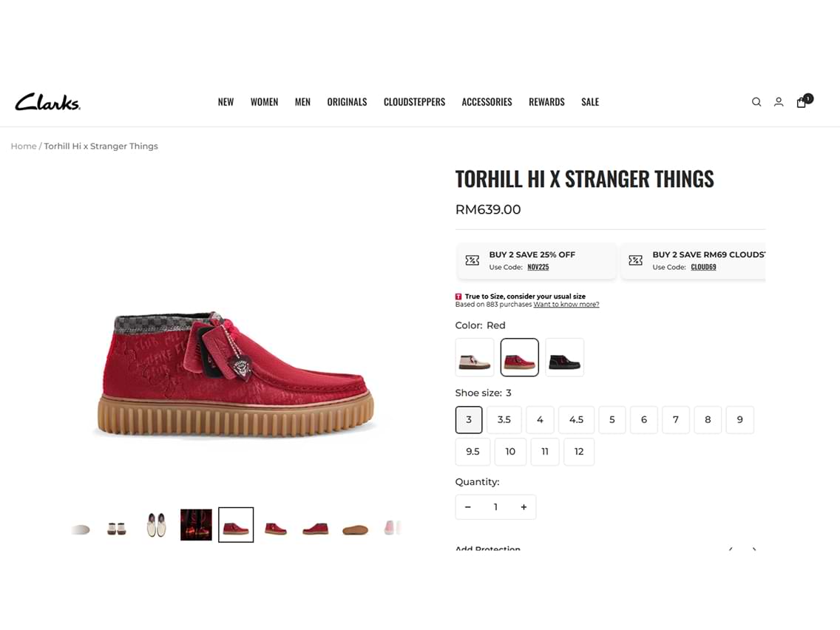Open the Cloudsteppers menu
The width and height of the screenshot is (840, 630).
coord(414,102)
